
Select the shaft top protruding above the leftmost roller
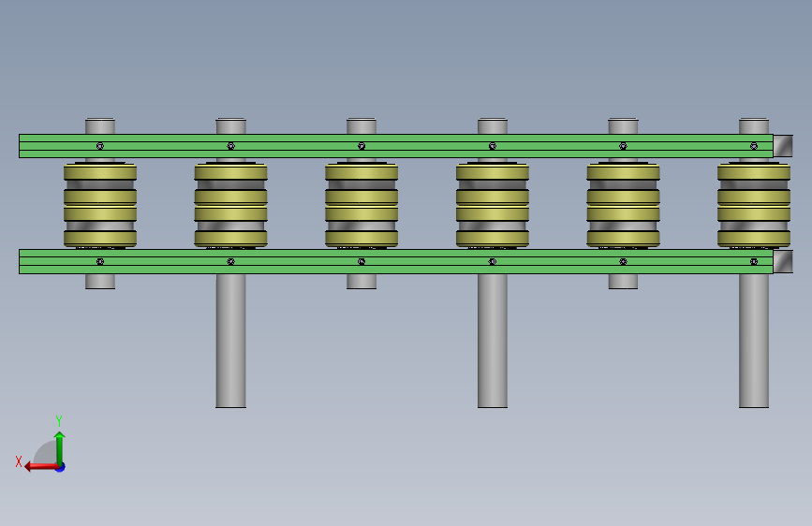click(x=100, y=126)
